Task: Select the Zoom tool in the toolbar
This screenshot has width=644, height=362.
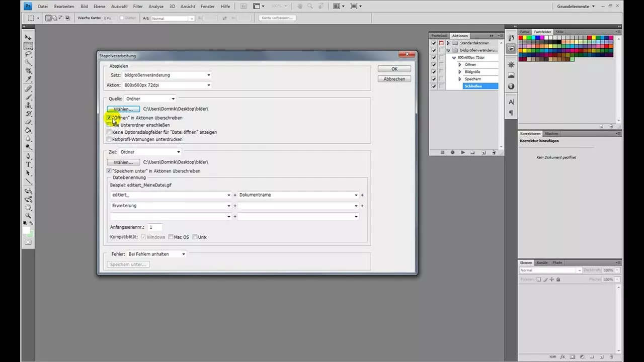Action: point(28,216)
